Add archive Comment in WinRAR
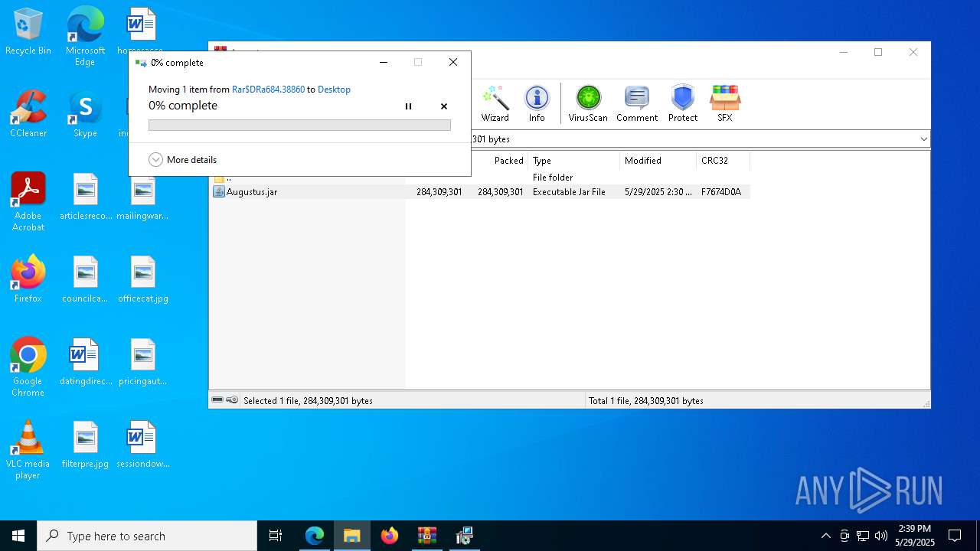This screenshot has height=551, width=980. point(637,104)
